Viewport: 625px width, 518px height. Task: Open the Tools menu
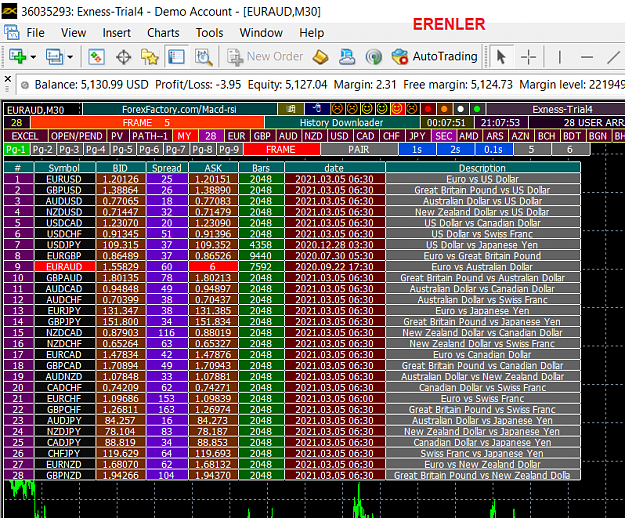209,33
